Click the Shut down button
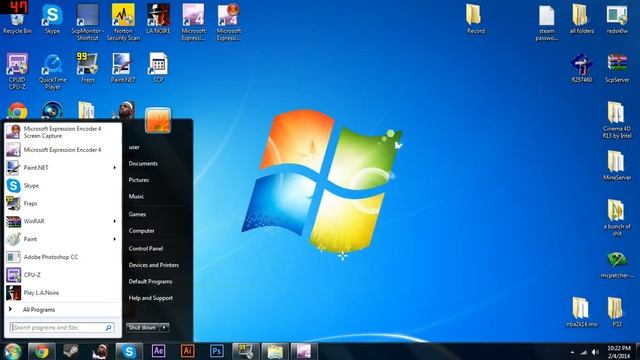The width and height of the screenshot is (640, 360). pyautogui.click(x=143, y=327)
